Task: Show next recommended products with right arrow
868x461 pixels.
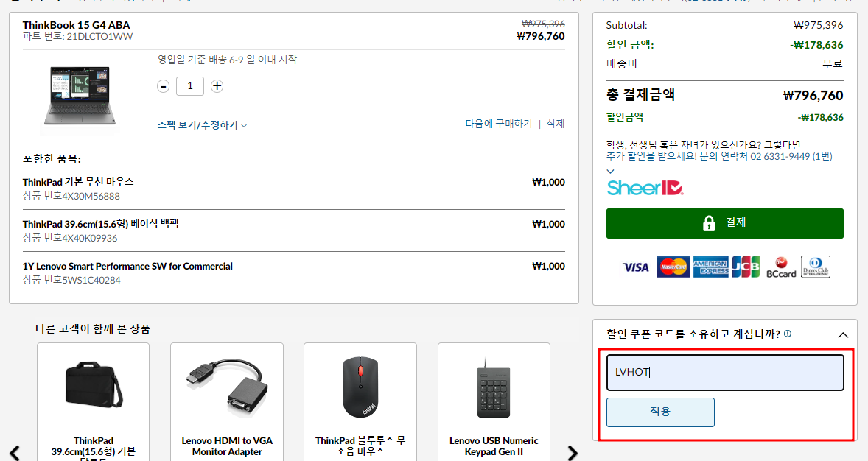Action: [573, 453]
